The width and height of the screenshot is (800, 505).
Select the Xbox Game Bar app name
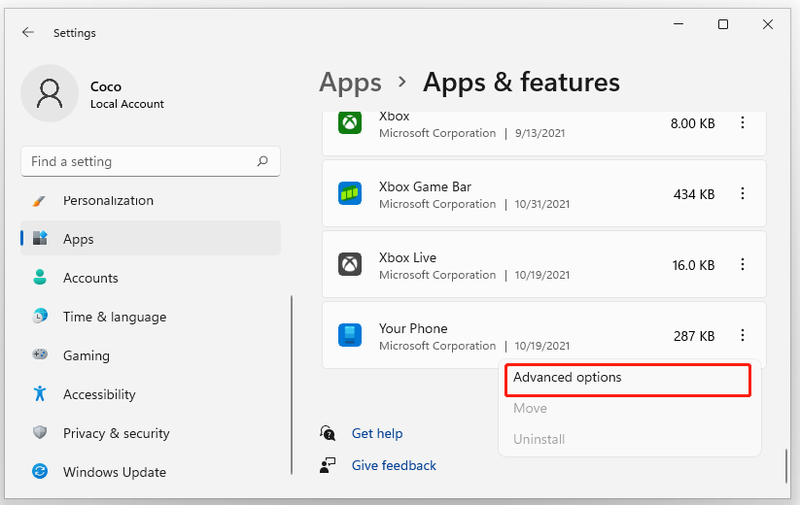coord(425,187)
